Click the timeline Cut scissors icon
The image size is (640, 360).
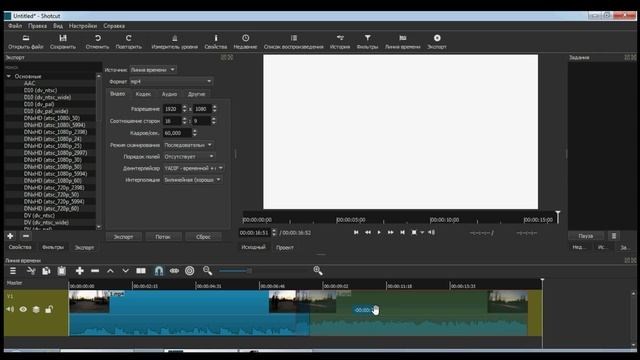click(31, 271)
